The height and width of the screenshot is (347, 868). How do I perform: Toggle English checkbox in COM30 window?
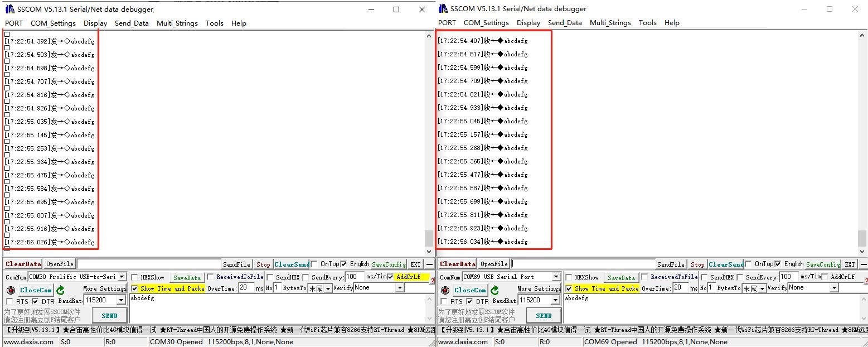click(343, 264)
